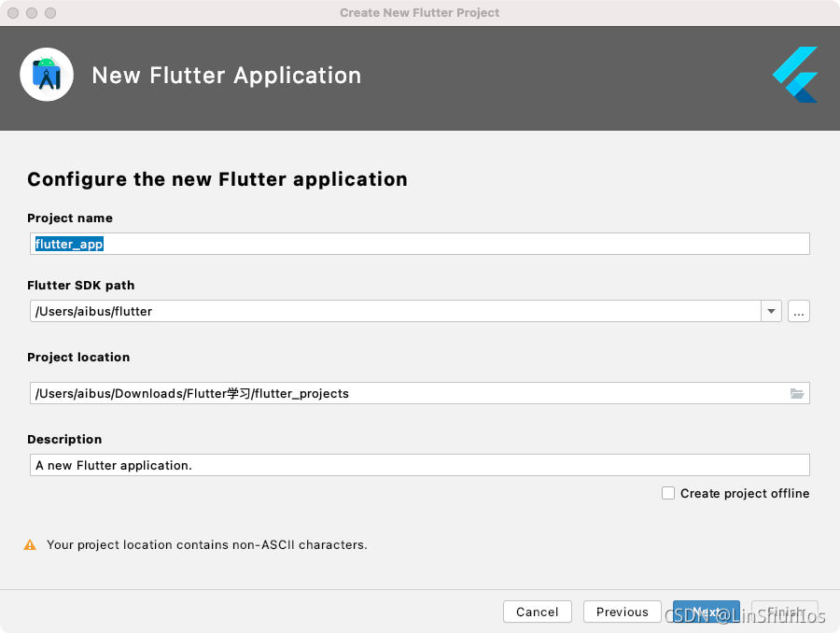
Task: Click the warning triangle icon
Action: click(30, 545)
